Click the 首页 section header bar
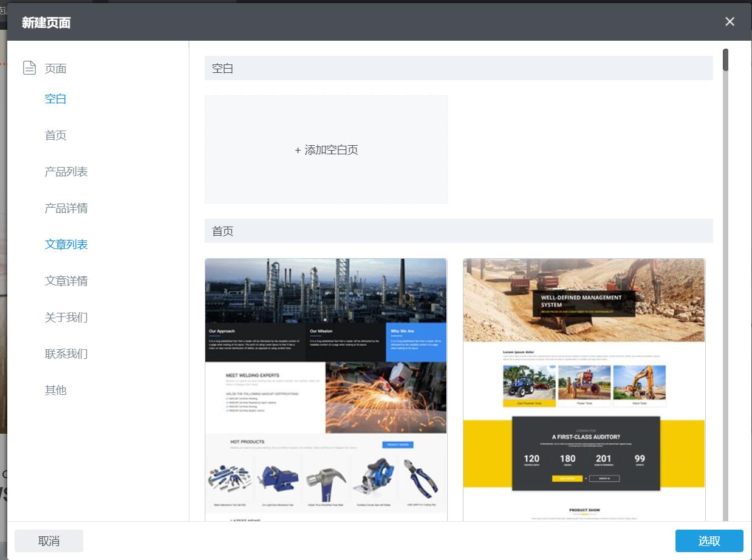This screenshot has height=560, width=752. (459, 231)
